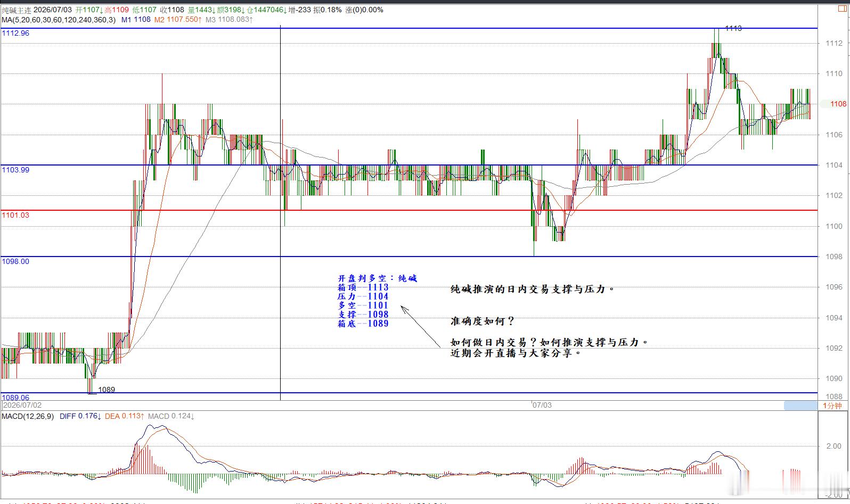Viewport: 850px width, 504px height.
Task: Click the 增-233 position change value
Action: 300,10
